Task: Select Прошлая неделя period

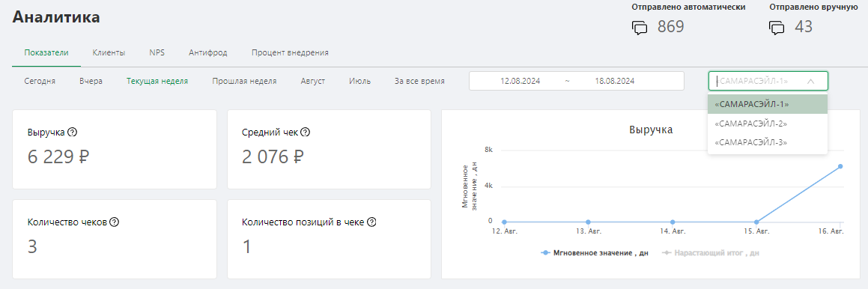Action: 244,81
